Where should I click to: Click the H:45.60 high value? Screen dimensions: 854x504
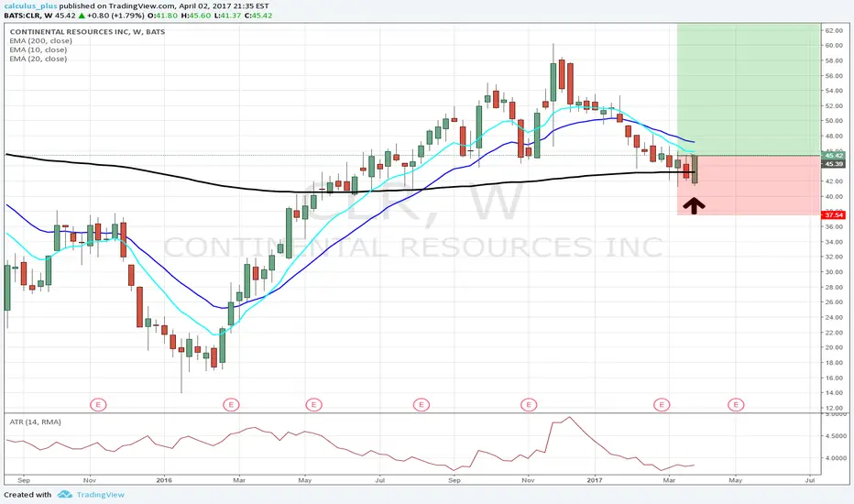tap(195, 16)
